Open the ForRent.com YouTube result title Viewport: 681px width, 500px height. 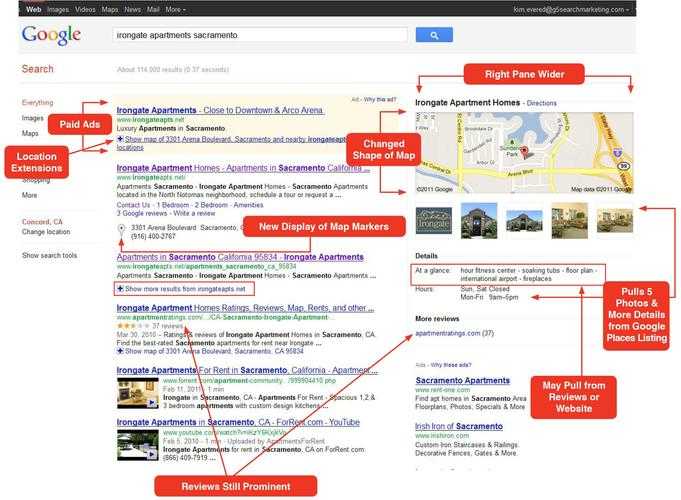238,422
